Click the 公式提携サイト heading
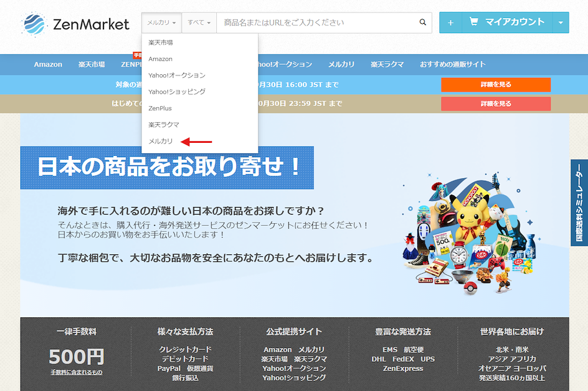Image resolution: width=588 pixels, height=391 pixels. (294, 332)
